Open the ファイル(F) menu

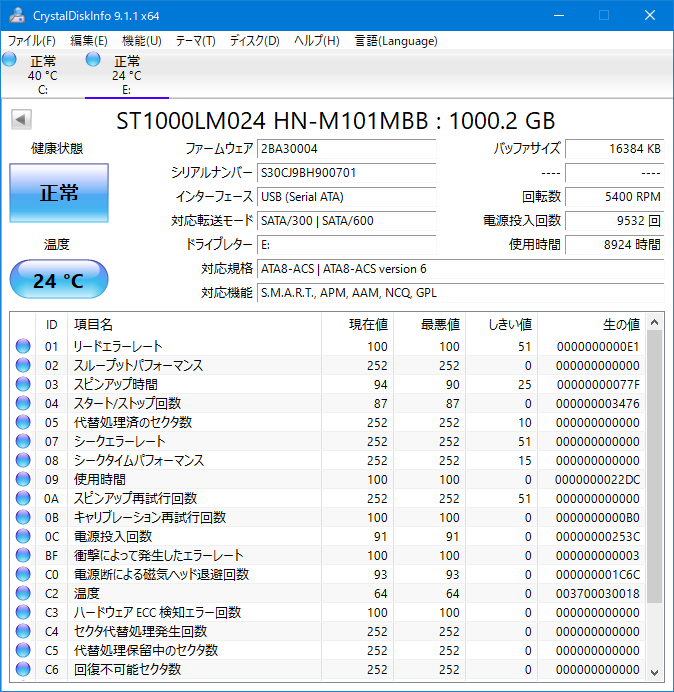pos(32,41)
